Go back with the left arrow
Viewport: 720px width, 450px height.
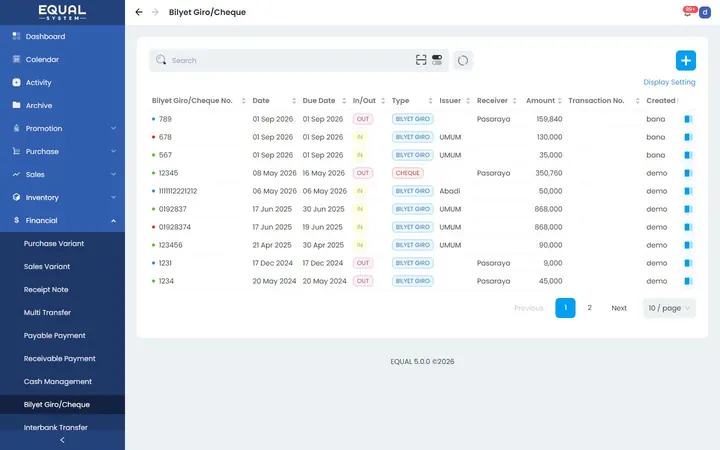[139, 12]
